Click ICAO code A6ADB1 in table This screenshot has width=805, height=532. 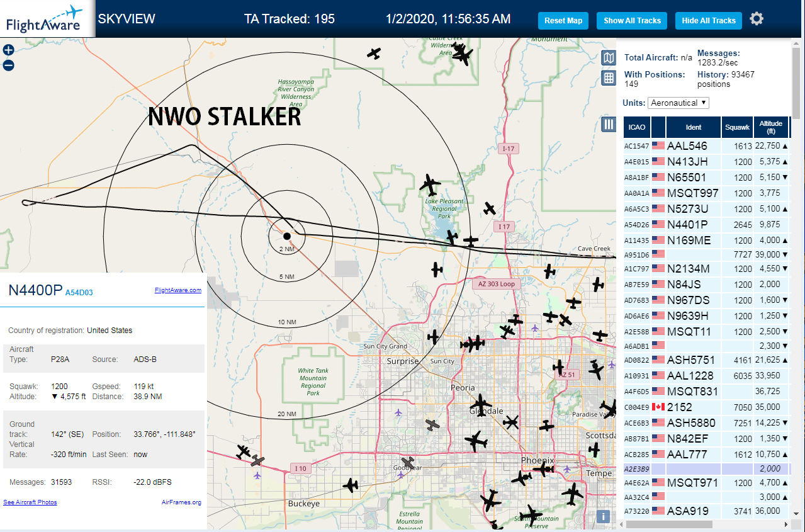(x=636, y=346)
